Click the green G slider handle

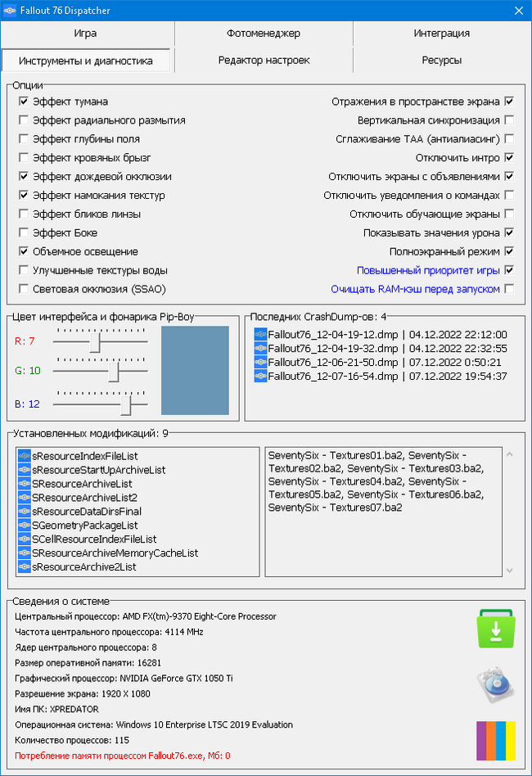(x=114, y=372)
